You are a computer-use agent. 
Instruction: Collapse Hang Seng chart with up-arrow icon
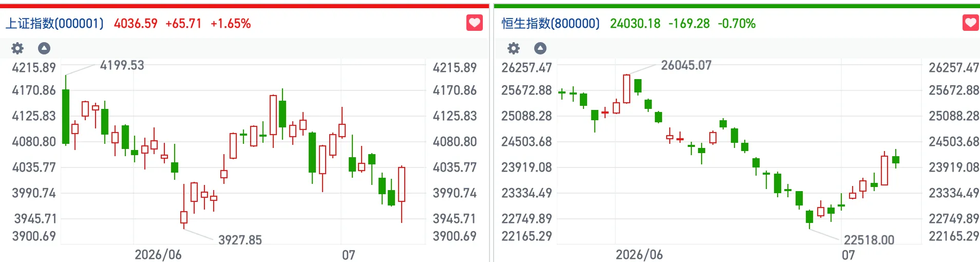[x=540, y=48]
